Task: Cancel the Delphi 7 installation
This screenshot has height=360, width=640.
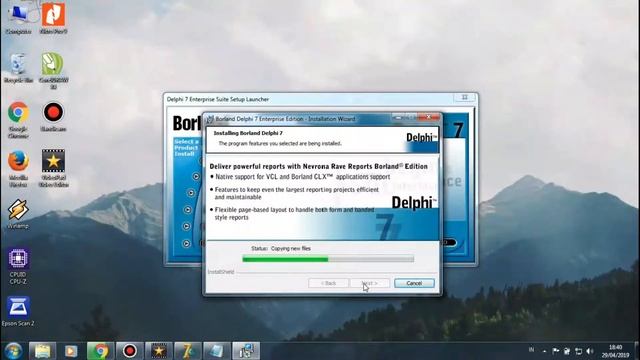Action: click(414, 283)
